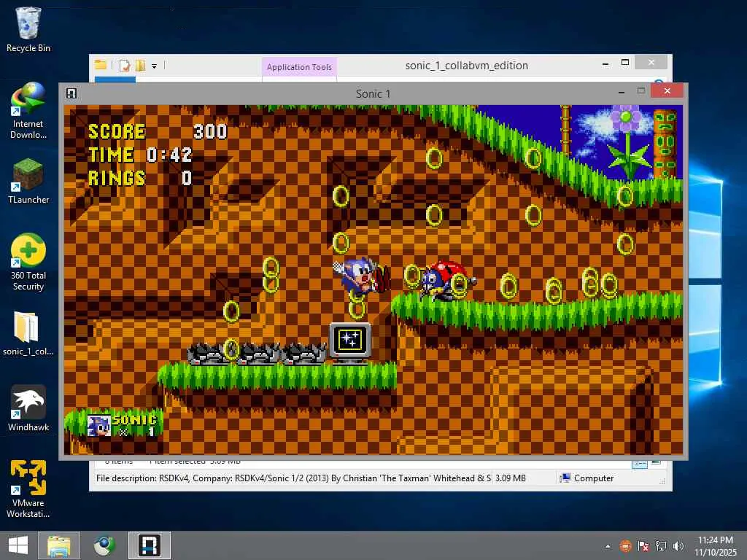
Task: Click the File description text in Explorer
Action: (x=293, y=478)
